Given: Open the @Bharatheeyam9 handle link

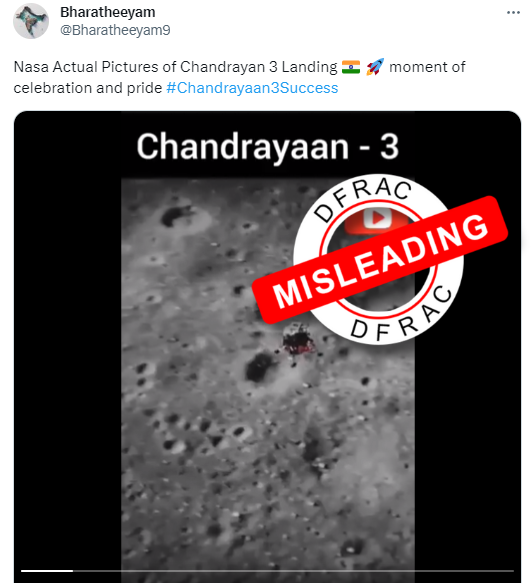Looking at the screenshot, I should coord(115,30).
